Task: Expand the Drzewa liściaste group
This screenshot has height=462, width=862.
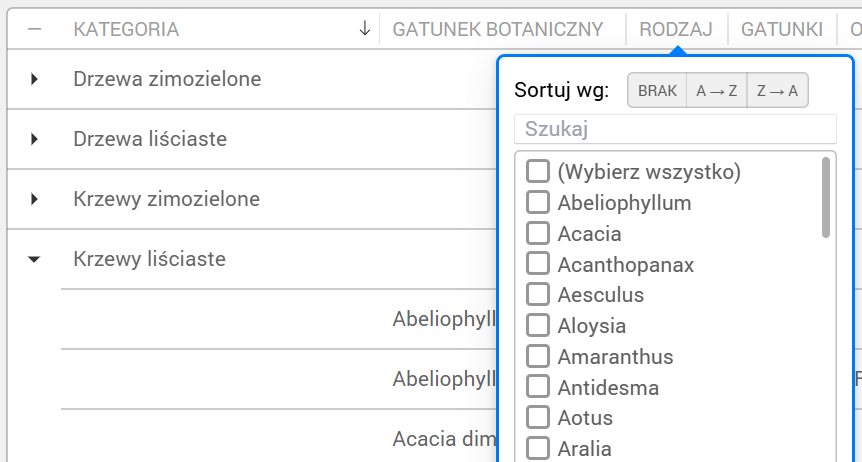Action: click(x=35, y=139)
